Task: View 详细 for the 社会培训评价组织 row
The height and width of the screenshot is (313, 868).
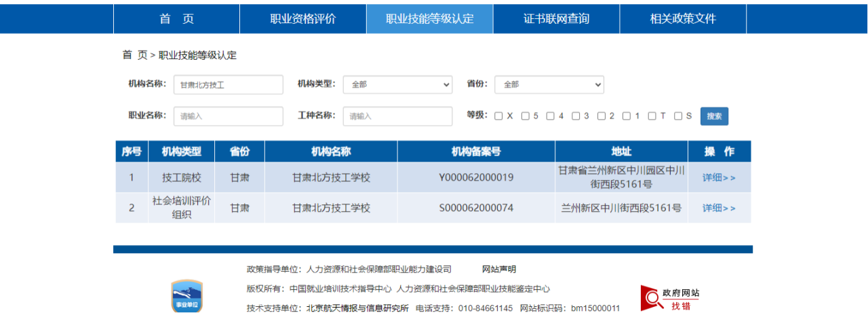Action: coord(719,208)
